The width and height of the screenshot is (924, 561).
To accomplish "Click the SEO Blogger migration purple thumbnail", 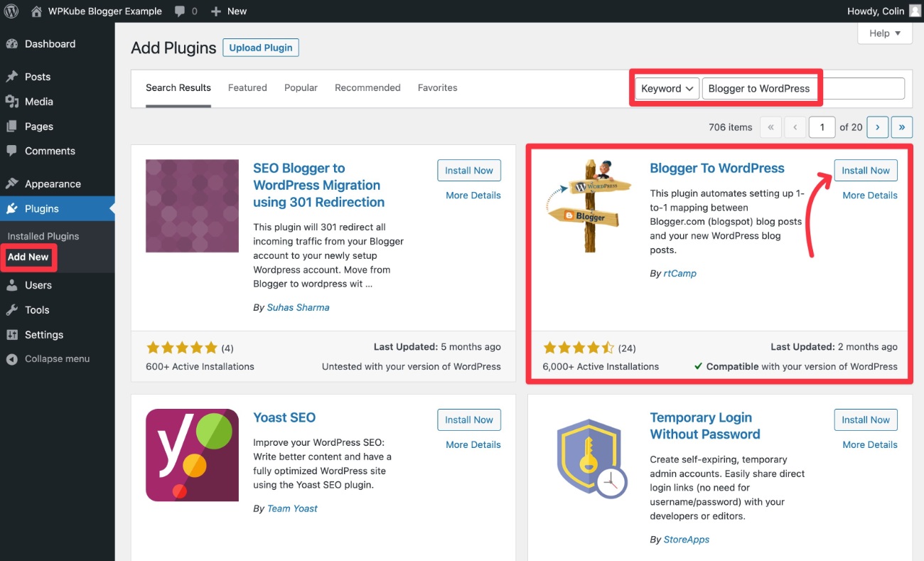I will point(192,206).
